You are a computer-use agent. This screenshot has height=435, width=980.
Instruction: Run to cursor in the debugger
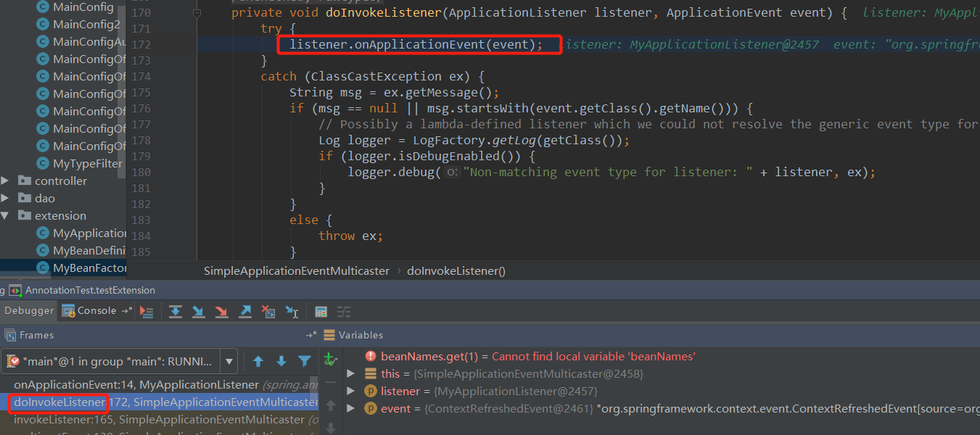coord(292,312)
